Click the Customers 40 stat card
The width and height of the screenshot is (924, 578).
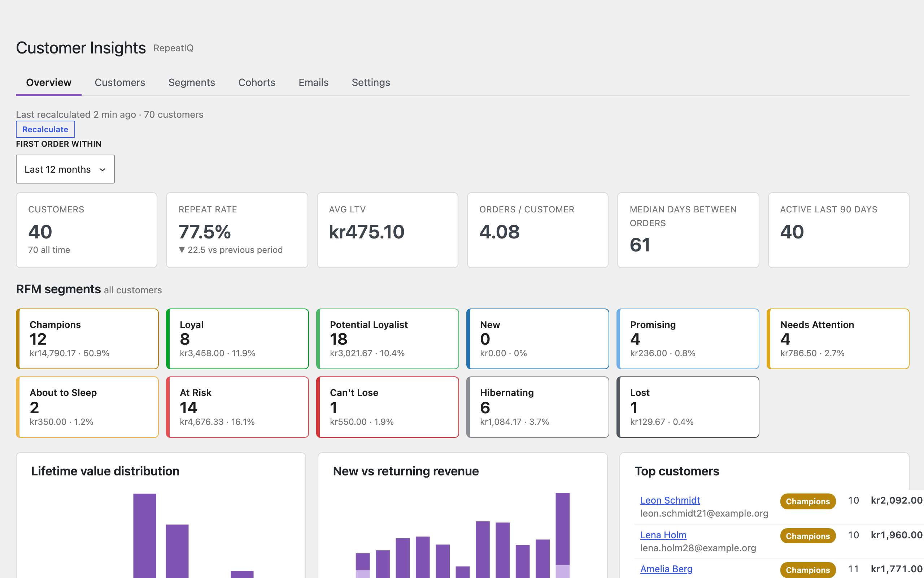[x=87, y=230]
